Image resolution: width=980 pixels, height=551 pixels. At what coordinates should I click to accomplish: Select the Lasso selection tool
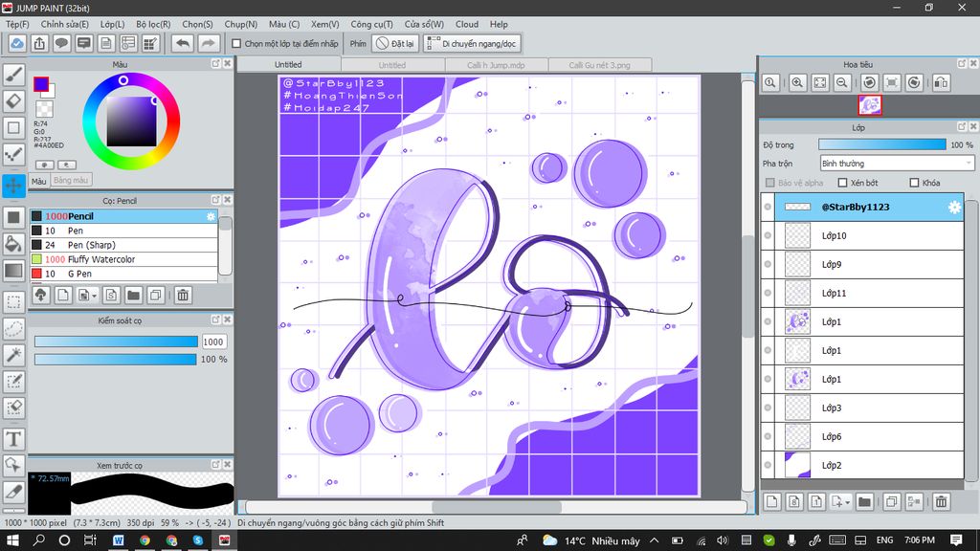pyautogui.click(x=13, y=328)
